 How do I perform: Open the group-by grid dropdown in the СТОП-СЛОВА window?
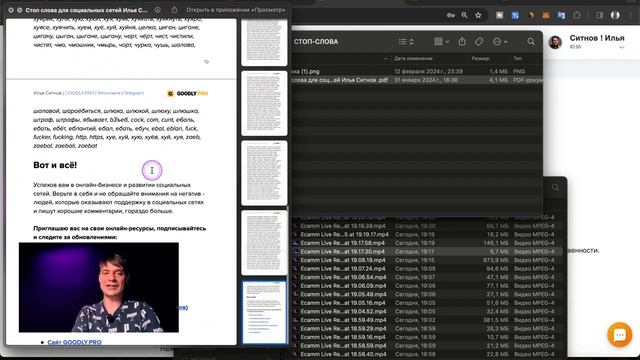tap(442, 42)
